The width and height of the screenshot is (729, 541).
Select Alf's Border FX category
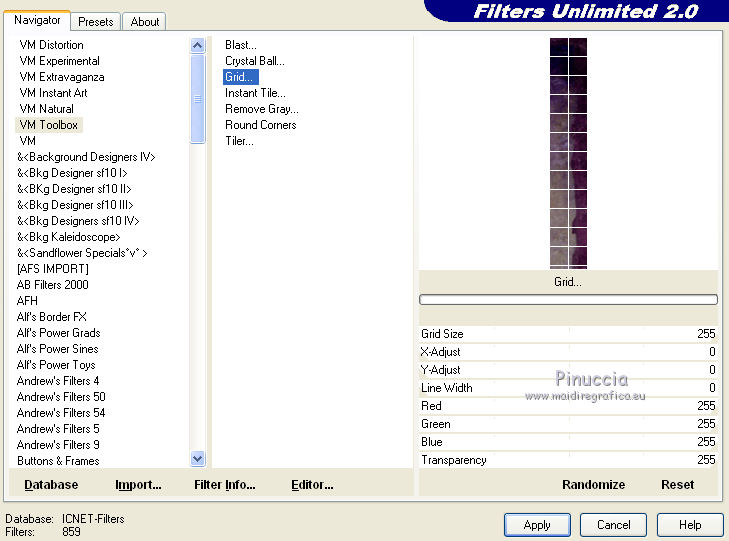click(x=52, y=317)
